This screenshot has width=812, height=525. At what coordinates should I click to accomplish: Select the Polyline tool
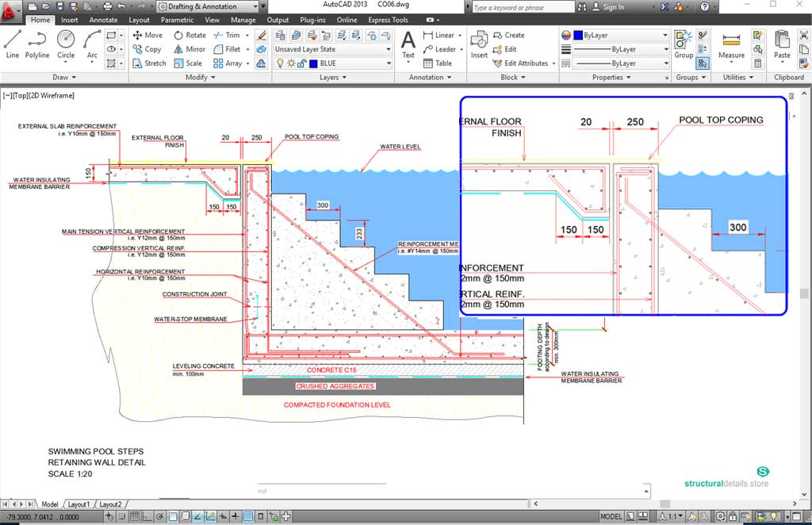(37, 43)
